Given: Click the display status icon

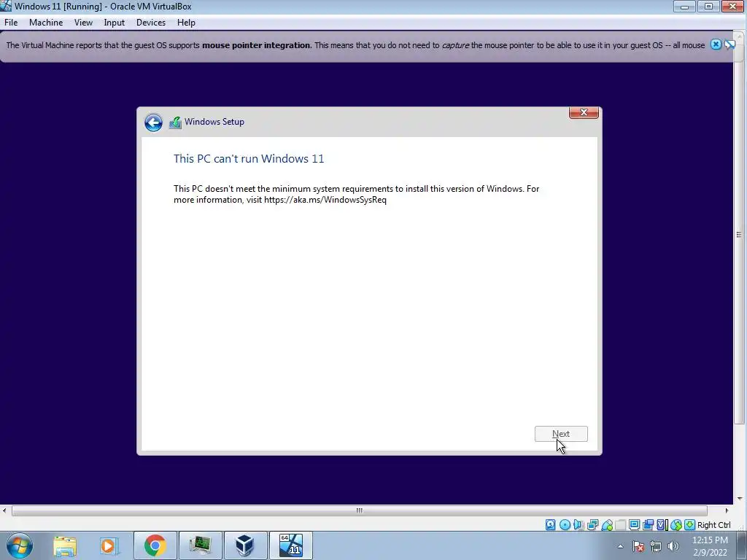Looking at the screenshot, I should click(x=634, y=525).
